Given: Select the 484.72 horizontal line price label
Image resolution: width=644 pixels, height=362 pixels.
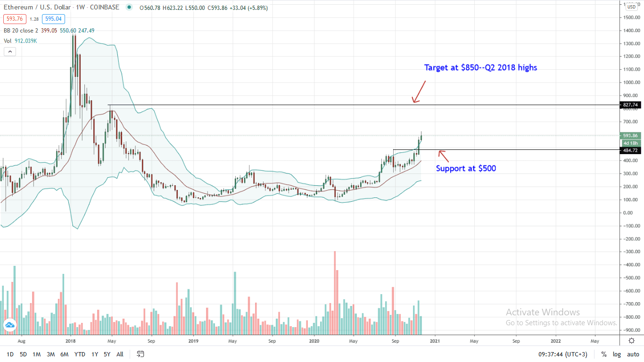Looking at the screenshot, I should (630, 150).
